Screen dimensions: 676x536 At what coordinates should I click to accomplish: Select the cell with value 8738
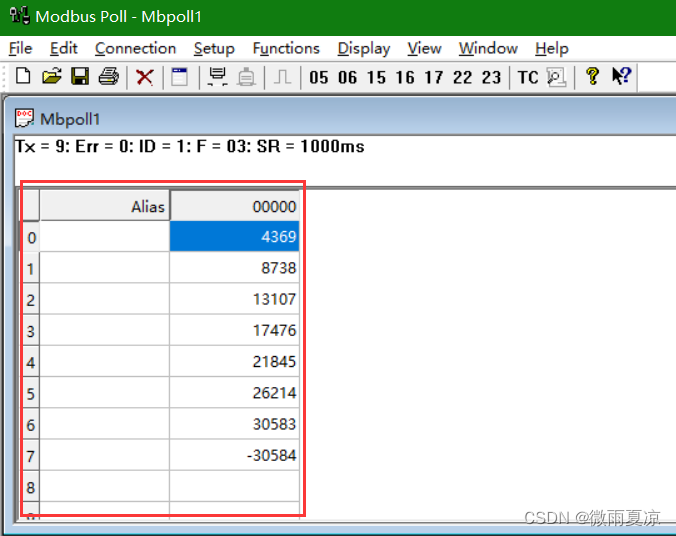[235, 268]
